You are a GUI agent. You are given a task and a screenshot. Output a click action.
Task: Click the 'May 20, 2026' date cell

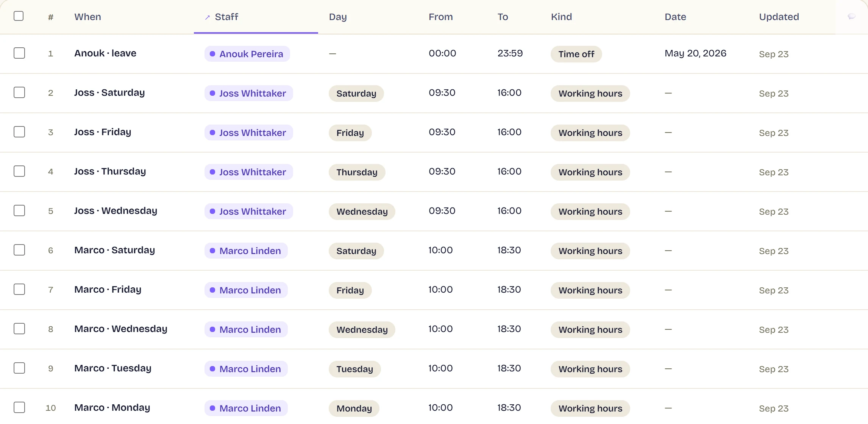(x=695, y=53)
